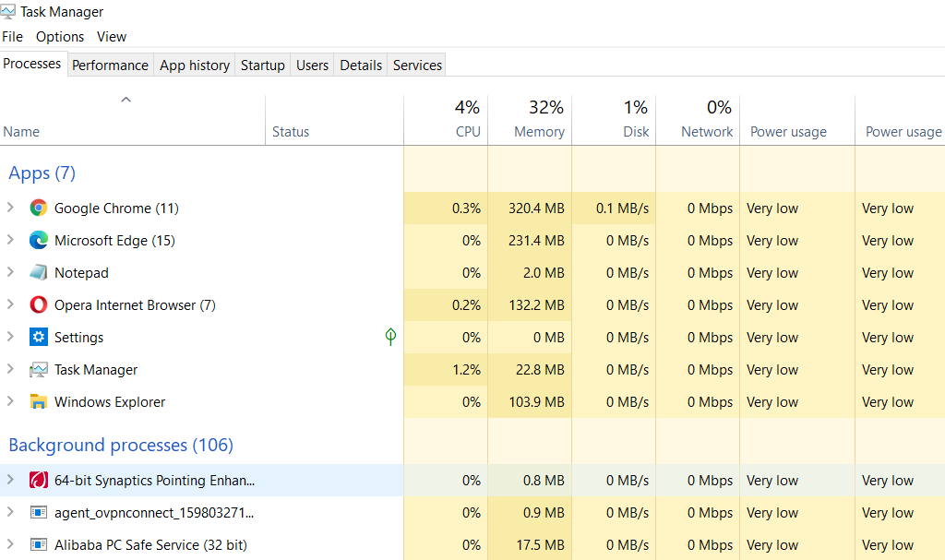The width and height of the screenshot is (945, 560).
Task: Click Notepad's 2.0 MB memory value
Action: point(544,272)
